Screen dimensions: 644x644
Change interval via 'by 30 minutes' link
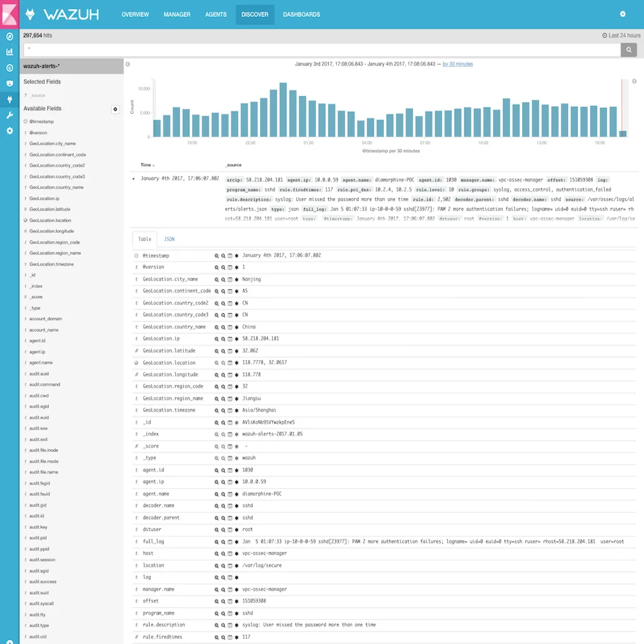coord(458,64)
